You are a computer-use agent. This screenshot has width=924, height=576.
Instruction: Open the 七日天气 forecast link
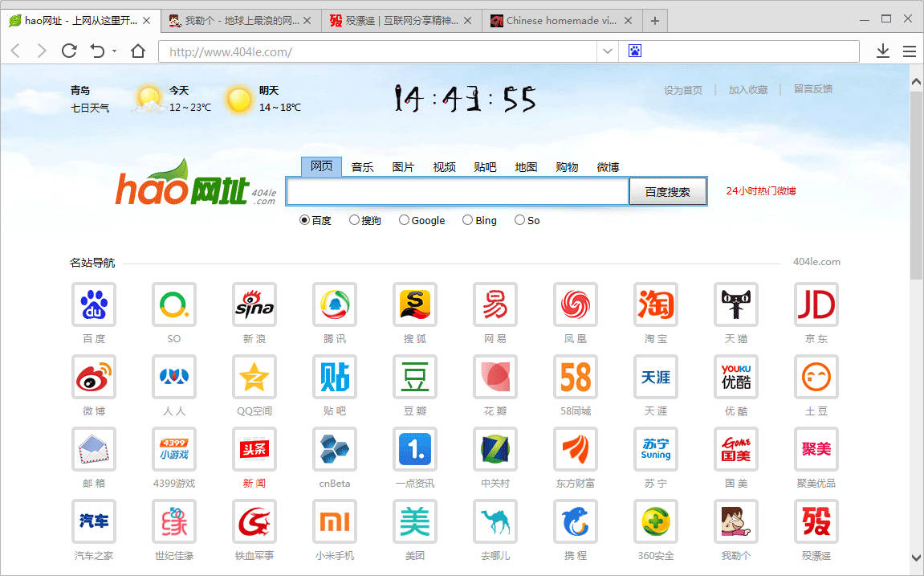tap(90, 108)
